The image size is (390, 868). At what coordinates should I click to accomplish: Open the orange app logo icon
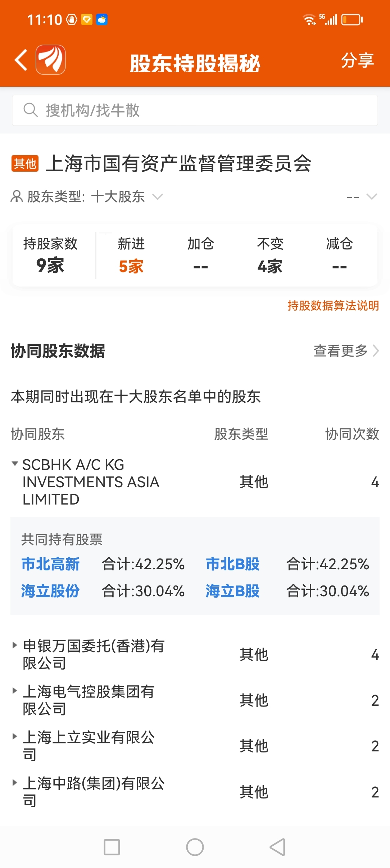coord(50,60)
